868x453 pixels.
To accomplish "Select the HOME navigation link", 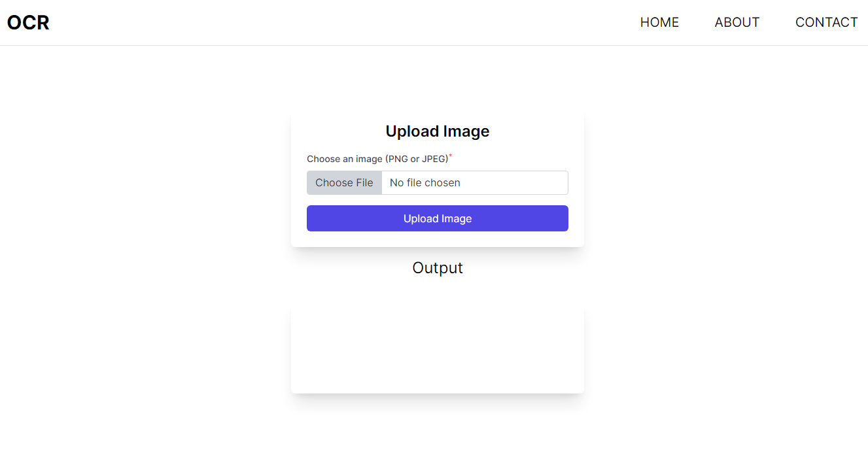I will tap(659, 23).
